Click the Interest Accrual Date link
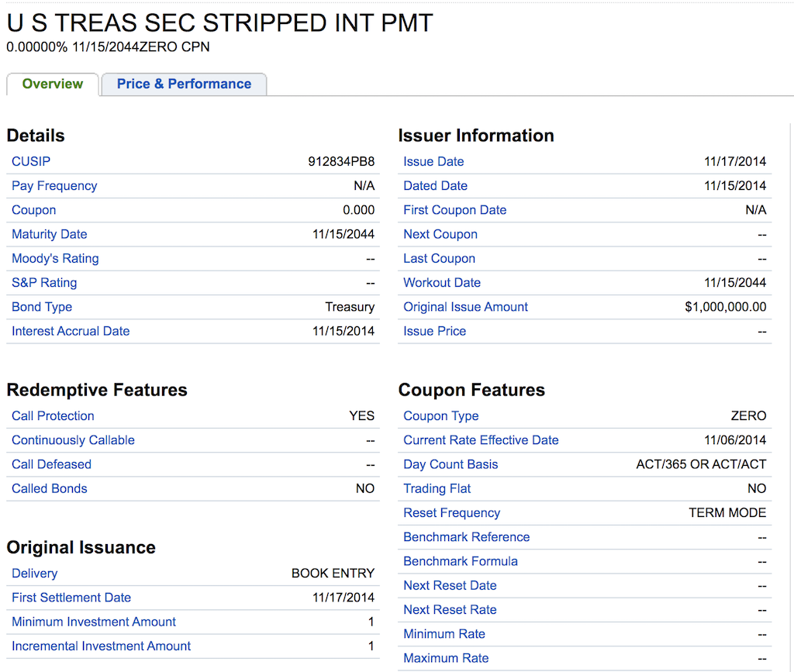 click(x=70, y=331)
